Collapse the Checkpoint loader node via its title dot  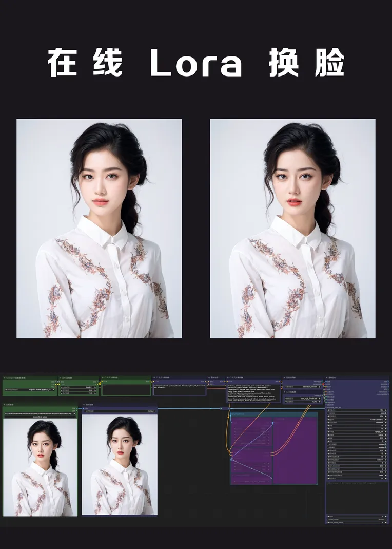pos(5,377)
